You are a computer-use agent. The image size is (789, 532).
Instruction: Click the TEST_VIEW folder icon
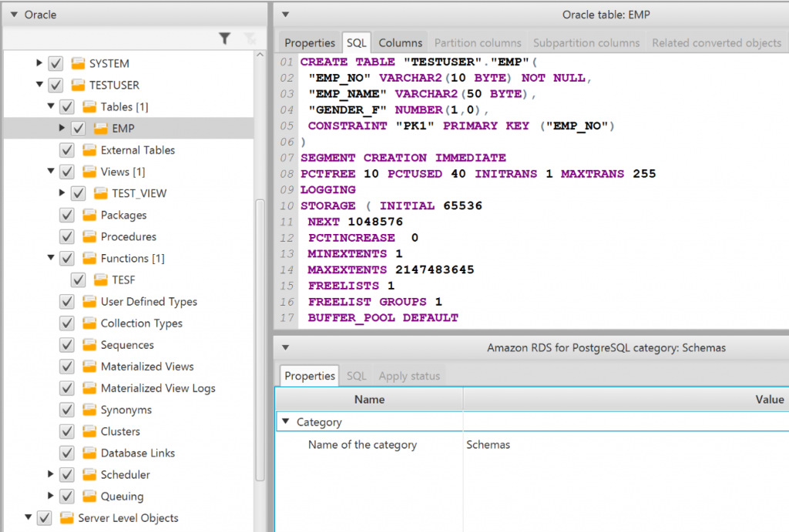[101, 193]
